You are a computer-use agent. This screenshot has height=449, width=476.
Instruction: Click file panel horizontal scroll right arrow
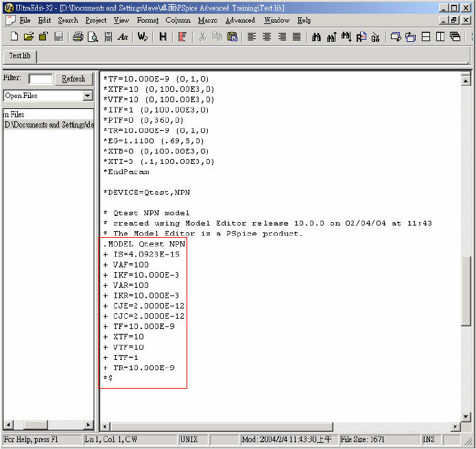(x=88, y=425)
